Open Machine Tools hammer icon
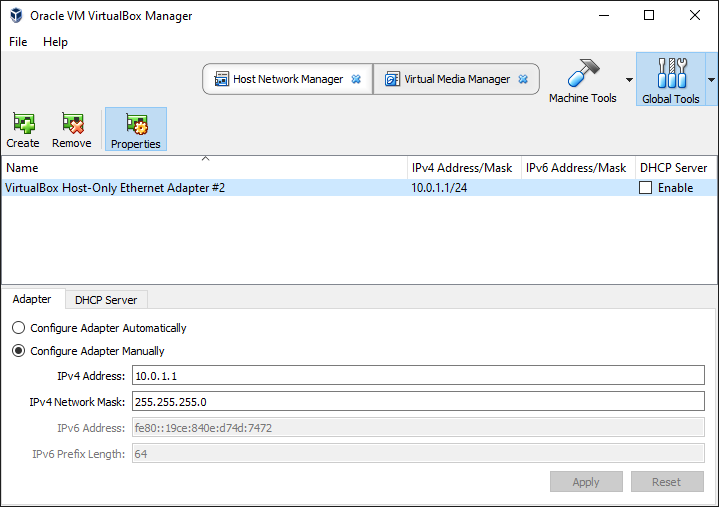Screen dimensions: 719x507 pyautogui.click(x=583, y=72)
